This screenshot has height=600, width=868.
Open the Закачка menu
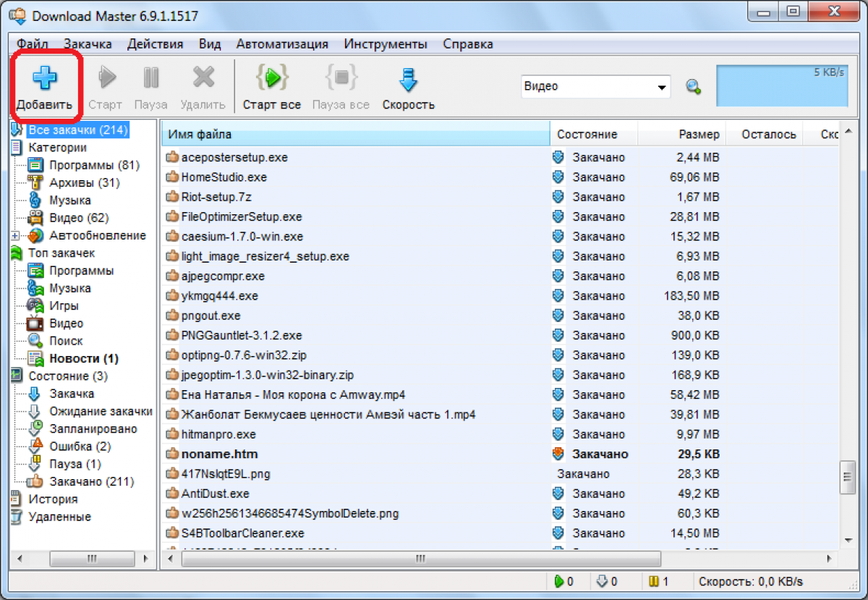pyautogui.click(x=88, y=44)
